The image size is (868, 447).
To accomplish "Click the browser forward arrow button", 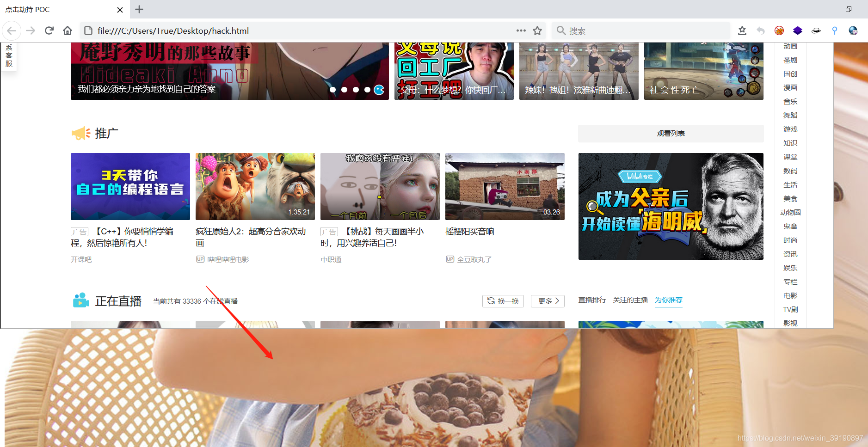I will (31, 31).
